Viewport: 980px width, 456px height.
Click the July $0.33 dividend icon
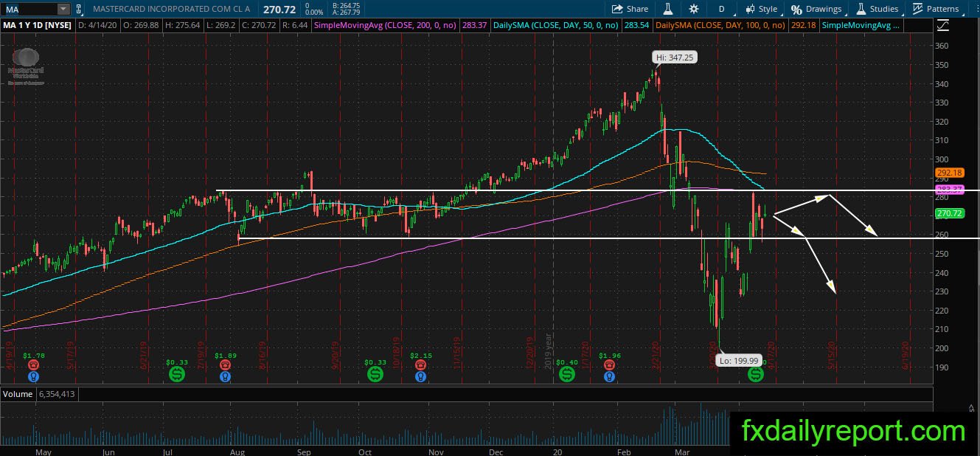coord(177,375)
